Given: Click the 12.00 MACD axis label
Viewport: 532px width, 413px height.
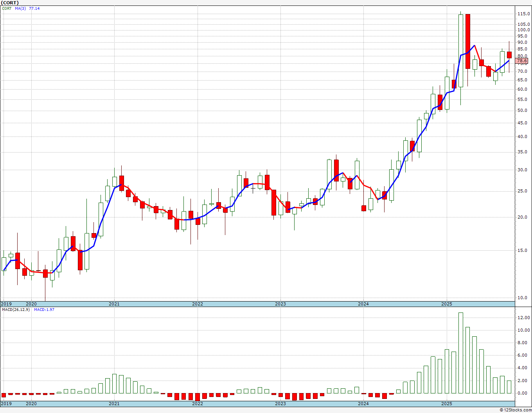Looking at the screenshot, I should point(524,318).
